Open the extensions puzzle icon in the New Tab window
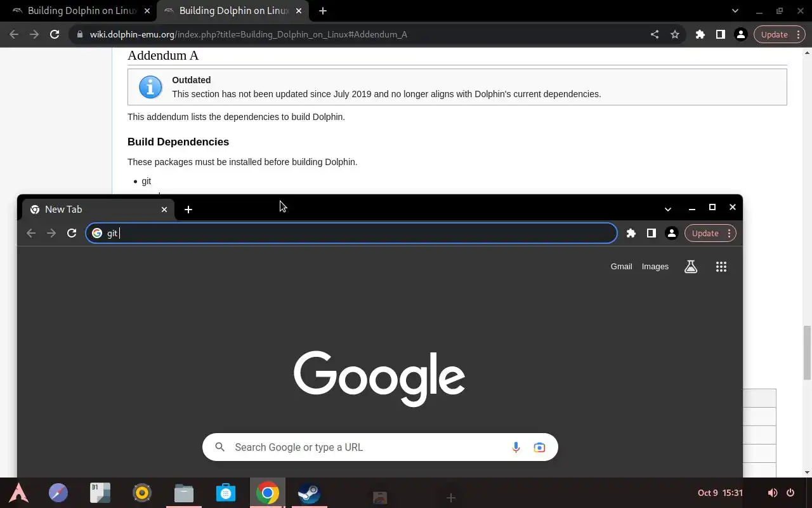812x508 pixels. pyautogui.click(x=631, y=233)
